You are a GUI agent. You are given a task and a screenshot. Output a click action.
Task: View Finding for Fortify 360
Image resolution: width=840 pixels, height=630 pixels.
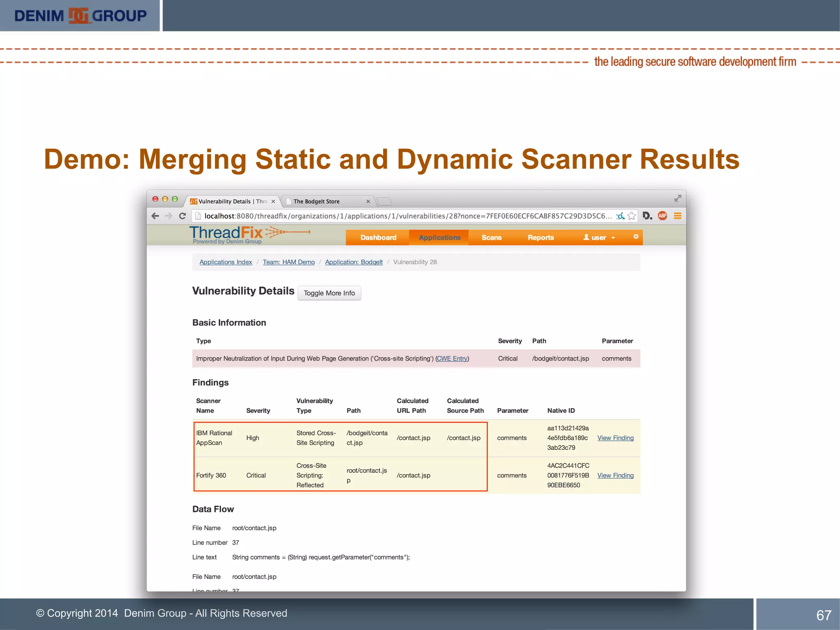(615, 475)
